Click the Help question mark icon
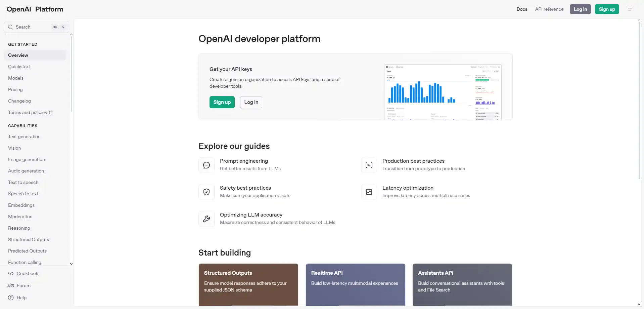 tap(11, 298)
